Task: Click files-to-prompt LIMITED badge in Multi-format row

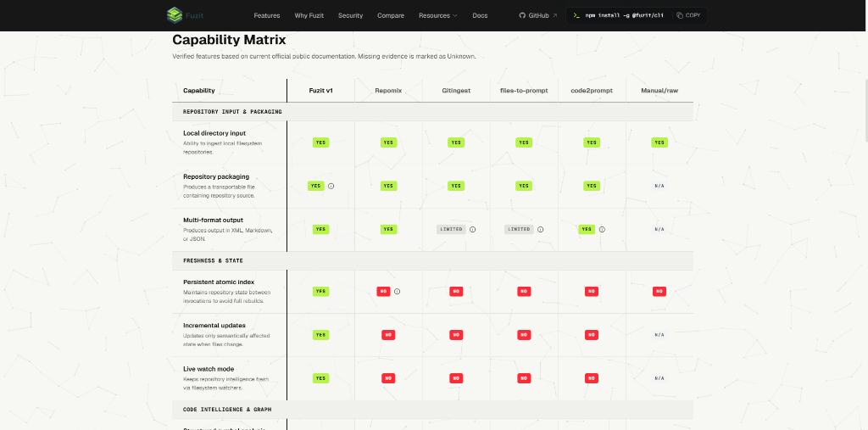Action: pos(519,229)
